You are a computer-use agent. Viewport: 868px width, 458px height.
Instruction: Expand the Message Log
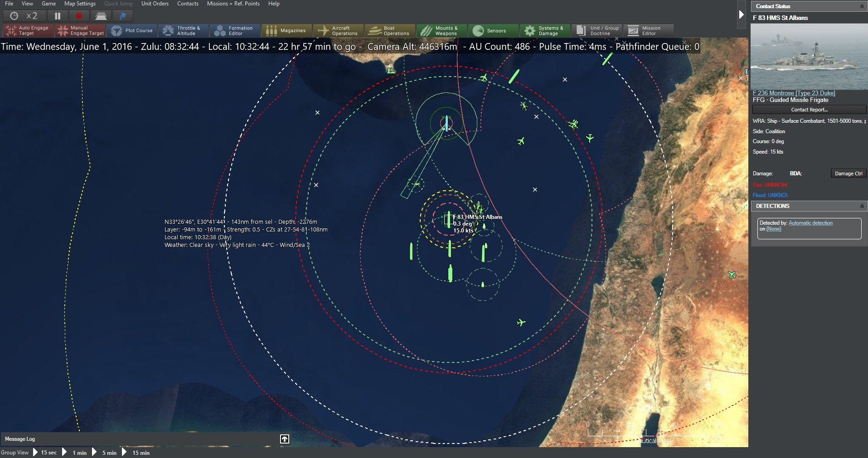click(x=284, y=439)
